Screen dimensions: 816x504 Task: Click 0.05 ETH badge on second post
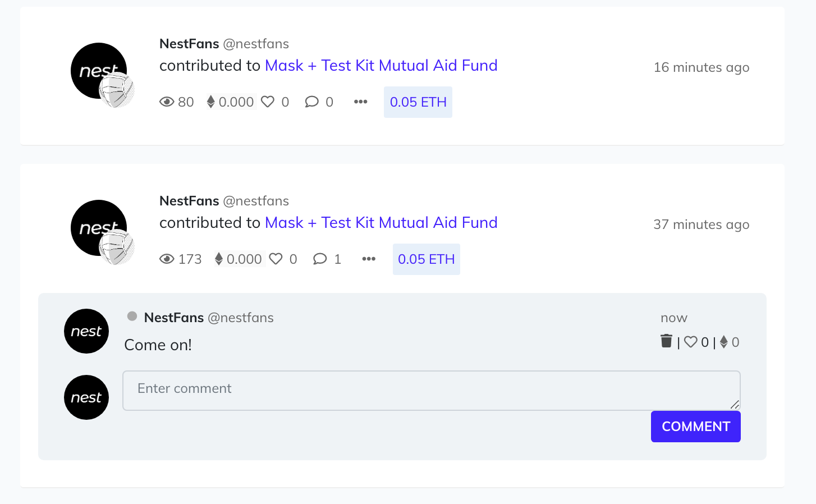coord(427,259)
